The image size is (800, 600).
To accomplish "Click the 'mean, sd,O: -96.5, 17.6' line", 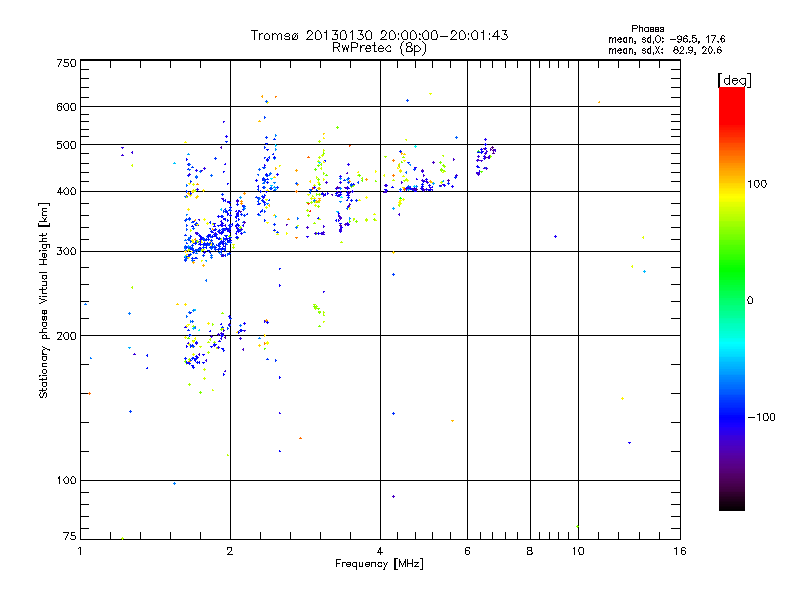I will 666,39.
